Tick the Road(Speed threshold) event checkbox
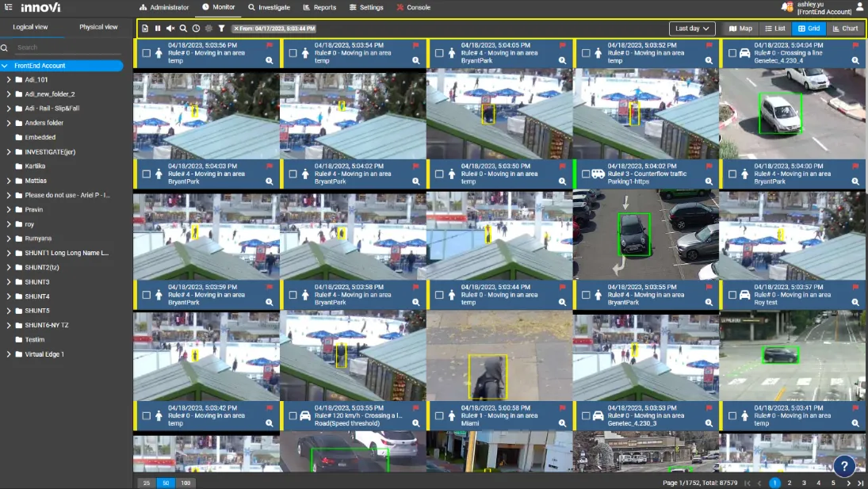The height and width of the screenshot is (489, 868). pyautogui.click(x=293, y=415)
